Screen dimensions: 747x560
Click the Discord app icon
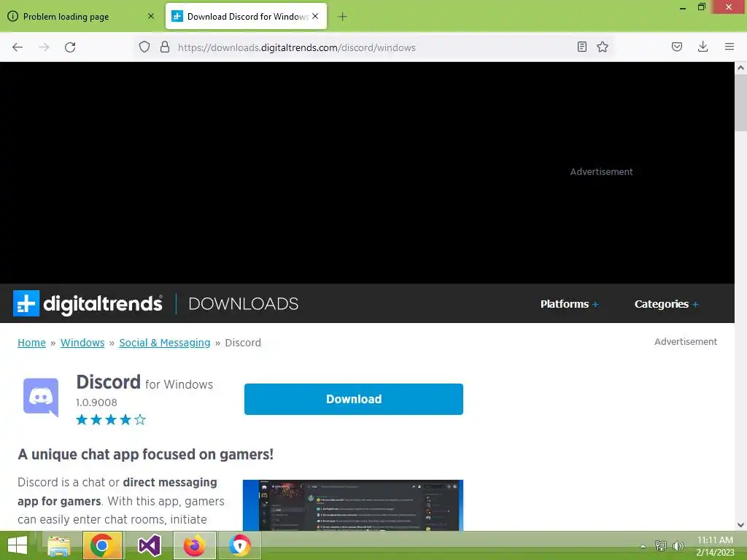pyautogui.click(x=41, y=397)
